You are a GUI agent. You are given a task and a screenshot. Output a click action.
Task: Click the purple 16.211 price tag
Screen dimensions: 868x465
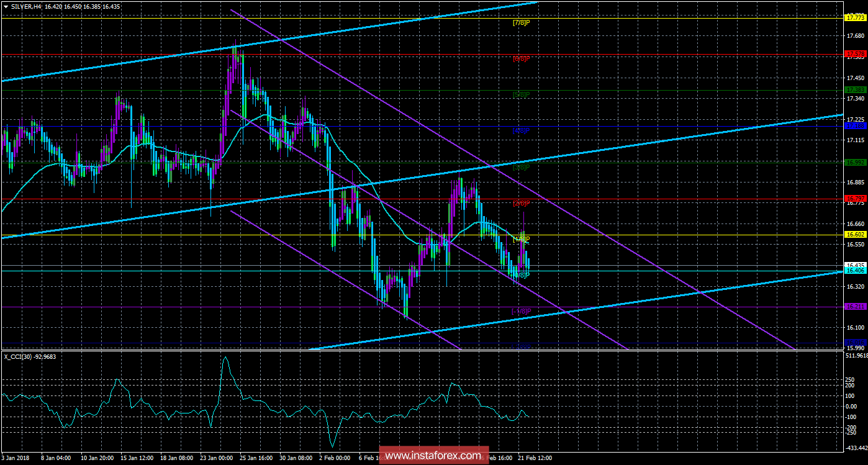tap(854, 307)
